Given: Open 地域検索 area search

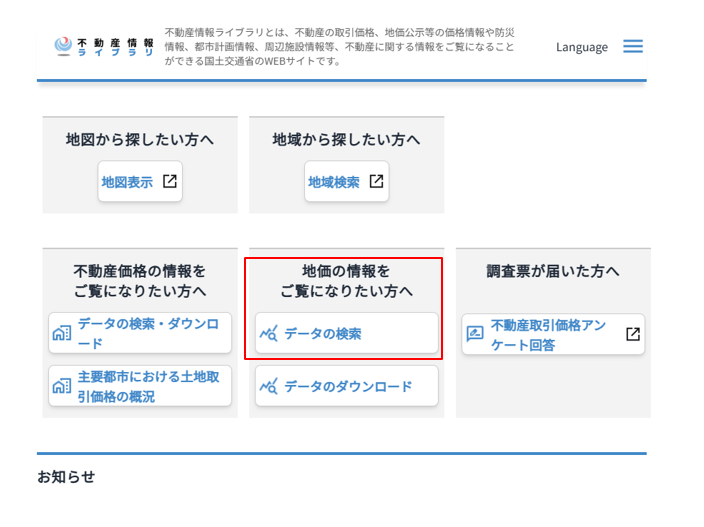Looking at the screenshot, I should 334,182.
